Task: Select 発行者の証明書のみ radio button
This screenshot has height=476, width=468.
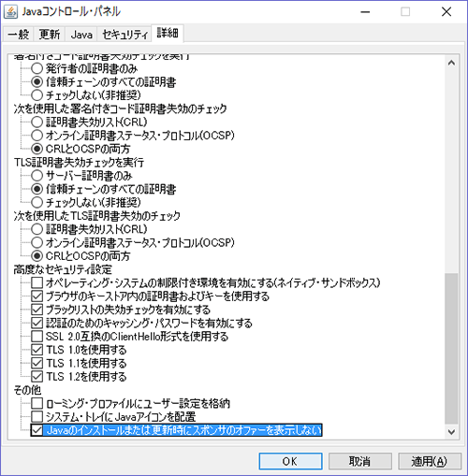Action: [x=37, y=68]
